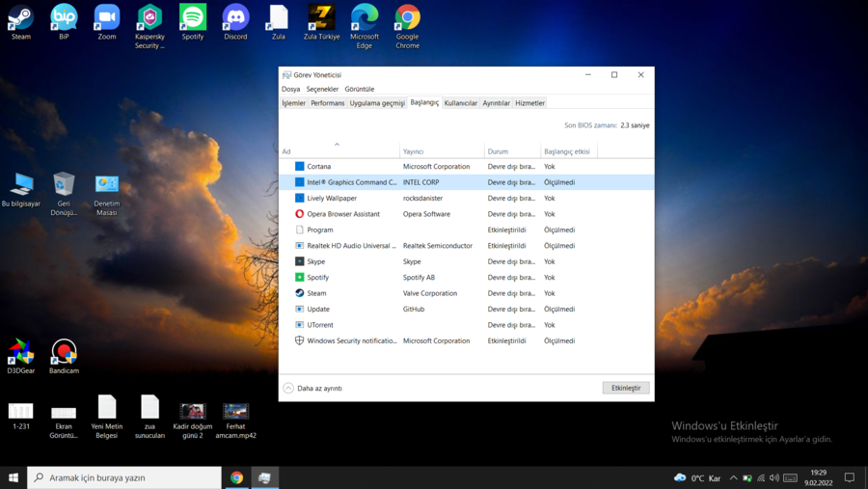
Task: Select Bandicam desktop shortcut
Action: tap(64, 356)
